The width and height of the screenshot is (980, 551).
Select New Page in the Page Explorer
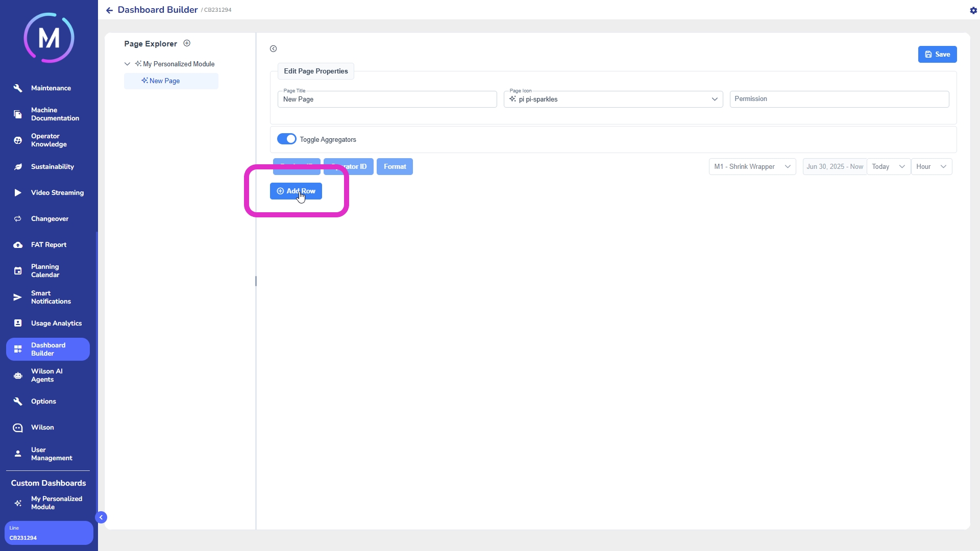(164, 81)
